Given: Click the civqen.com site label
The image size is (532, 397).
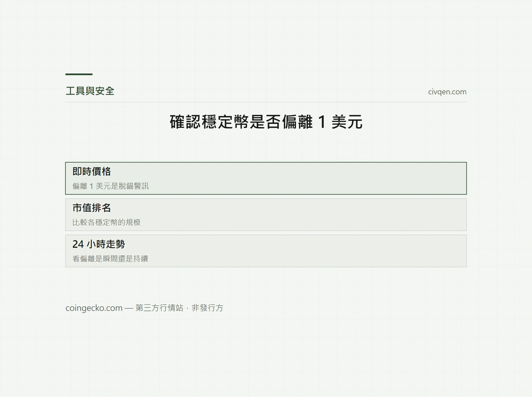Looking at the screenshot, I should coord(447,92).
